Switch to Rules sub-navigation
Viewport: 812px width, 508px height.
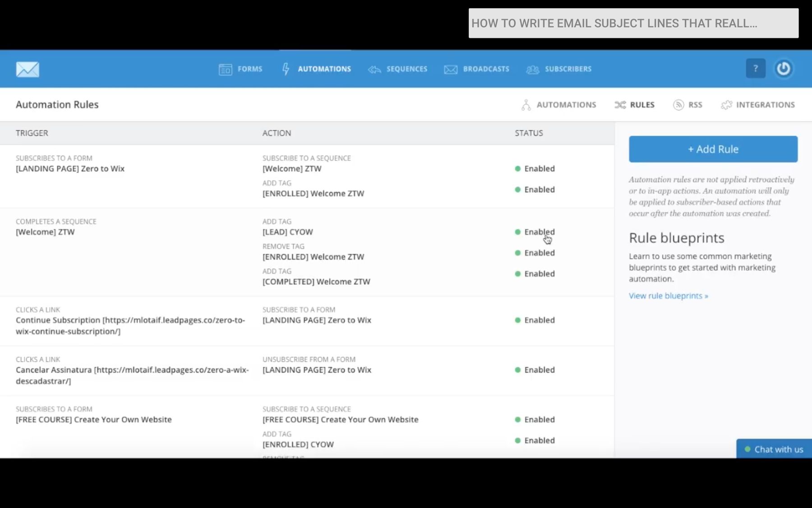pyautogui.click(x=634, y=105)
